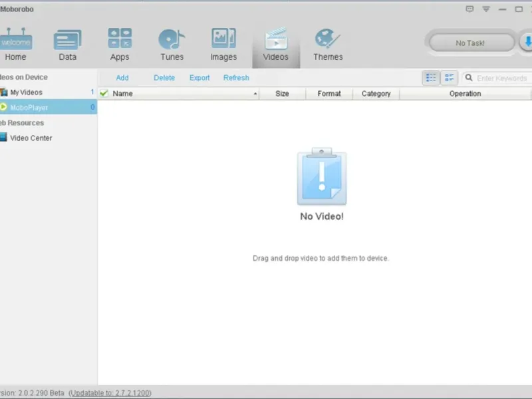Click the download arrow button

click(x=527, y=42)
